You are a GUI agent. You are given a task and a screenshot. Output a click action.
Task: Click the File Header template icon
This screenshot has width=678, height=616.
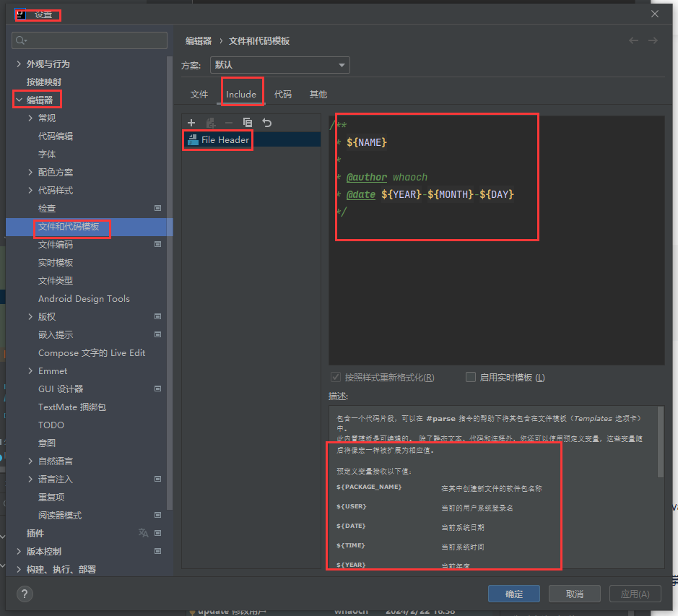click(x=193, y=139)
